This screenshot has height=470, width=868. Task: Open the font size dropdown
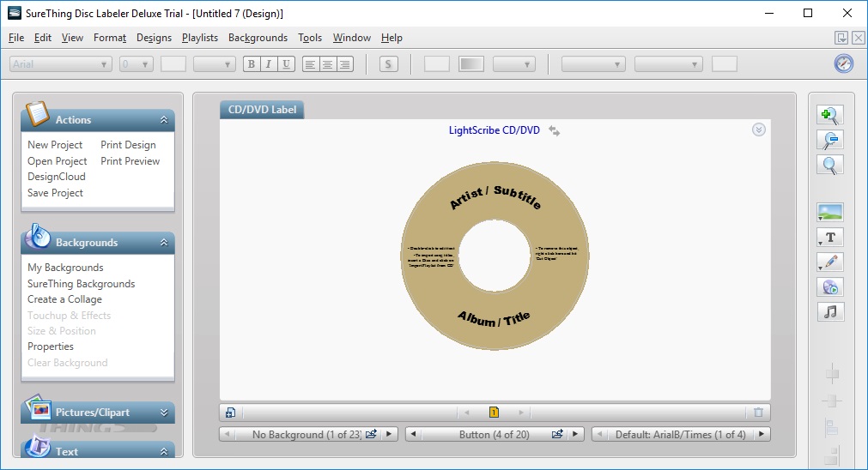point(137,64)
